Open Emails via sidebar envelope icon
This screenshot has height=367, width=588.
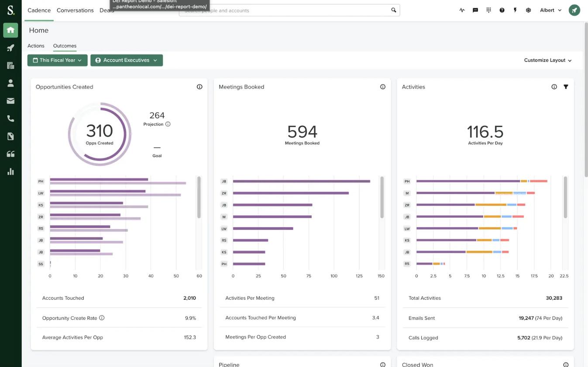tap(10, 101)
